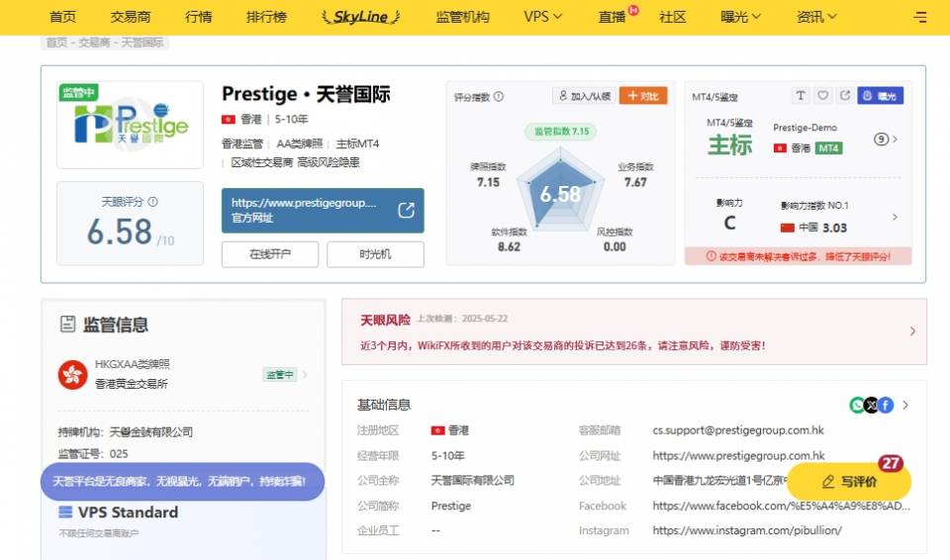Click the blue 官方网址 website button
The width and height of the screenshot is (950, 560).
pos(323,211)
